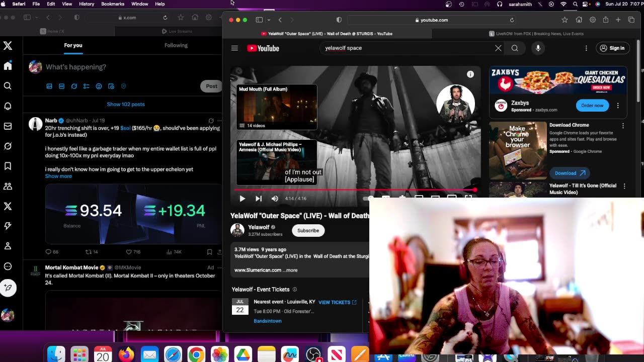Image resolution: width=644 pixels, height=362 pixels.
Task: Skip to the next YouTube video
Action: coord(259,199)
